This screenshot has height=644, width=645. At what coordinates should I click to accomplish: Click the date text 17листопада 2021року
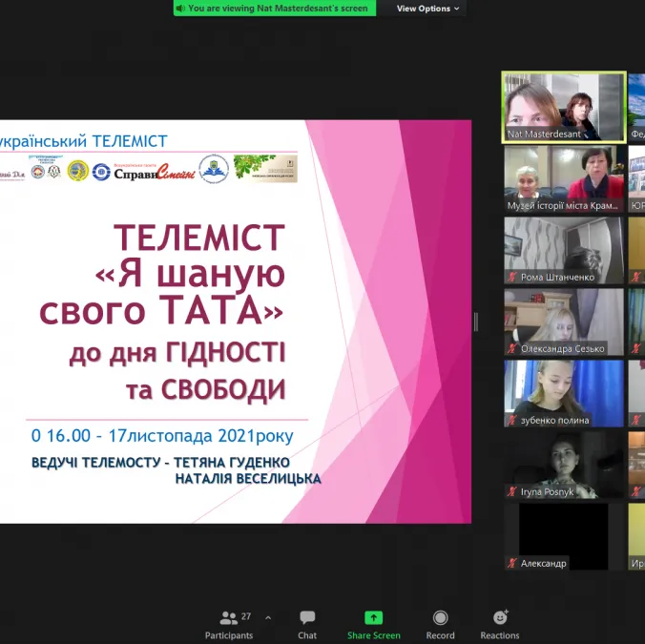(200, 436)
